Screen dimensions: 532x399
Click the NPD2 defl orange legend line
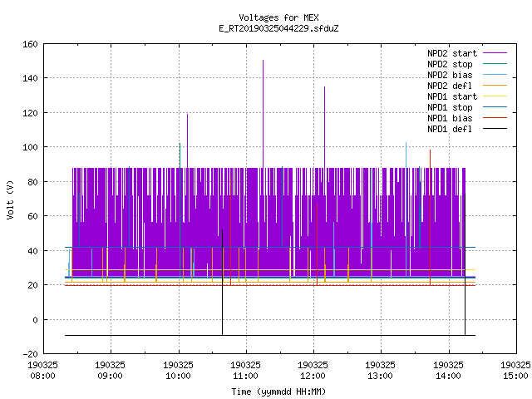[x=495, y=86]
